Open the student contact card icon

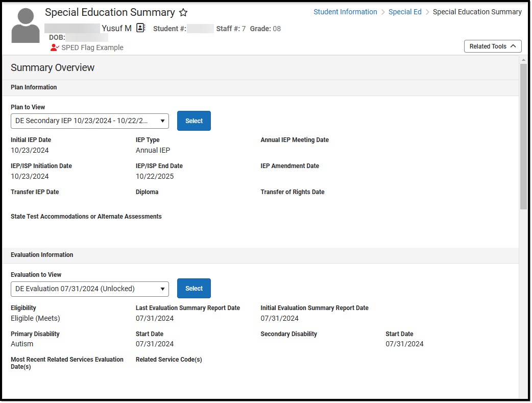pyautogui.click(x=141, y=28)
